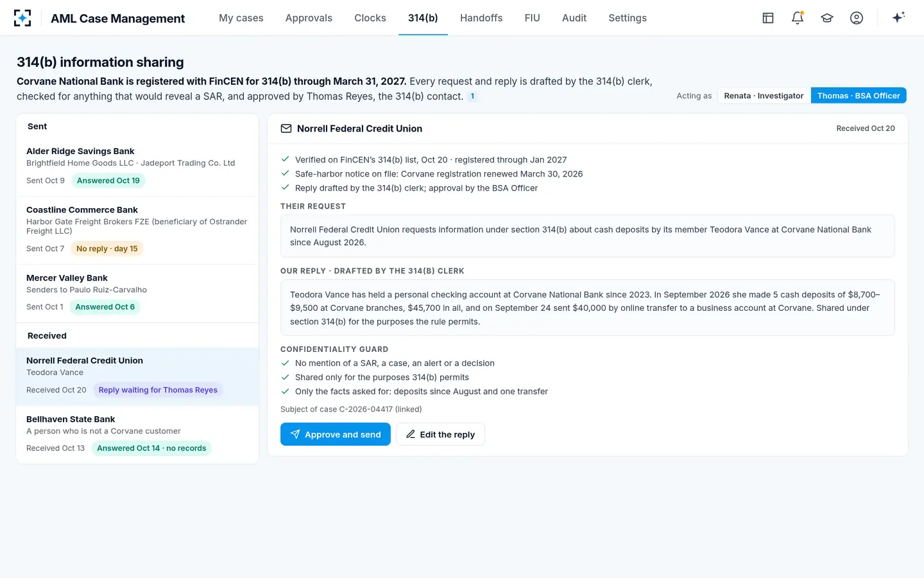Open the user profile icon
This screenshot has height=578, width=924.
[857, 18]
